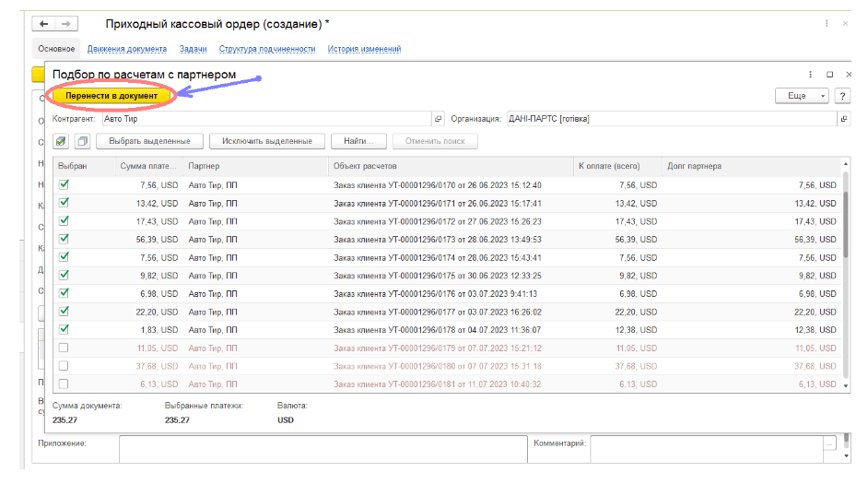Click open icon next to Организация field

pos(843,119)
